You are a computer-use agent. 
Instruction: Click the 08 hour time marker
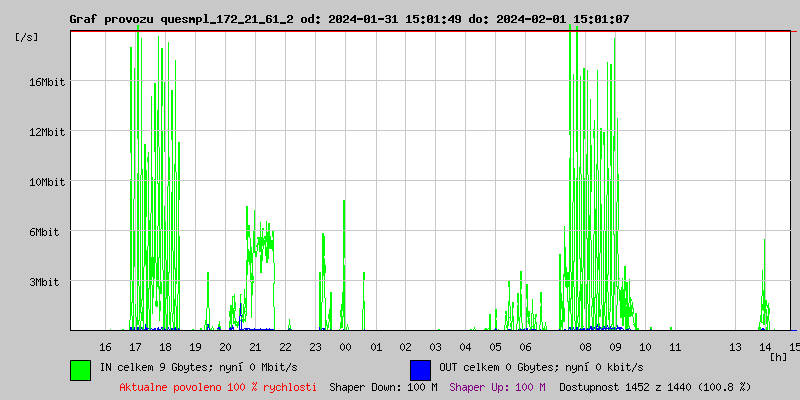(x=585, y=347)
